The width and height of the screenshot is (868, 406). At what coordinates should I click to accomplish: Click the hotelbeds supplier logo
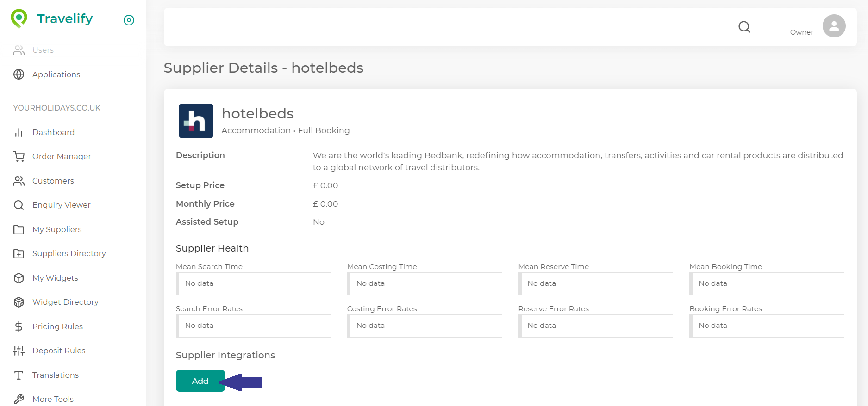(x=196, y=121)
